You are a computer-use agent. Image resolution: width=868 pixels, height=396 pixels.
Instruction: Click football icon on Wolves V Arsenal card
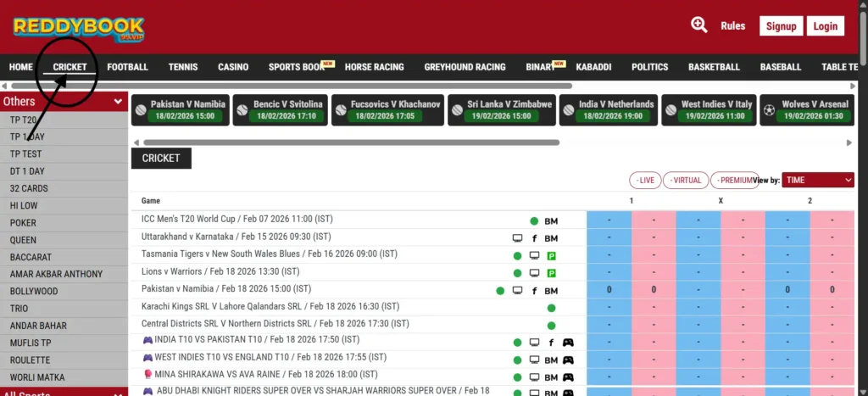[x=769, y=109]
